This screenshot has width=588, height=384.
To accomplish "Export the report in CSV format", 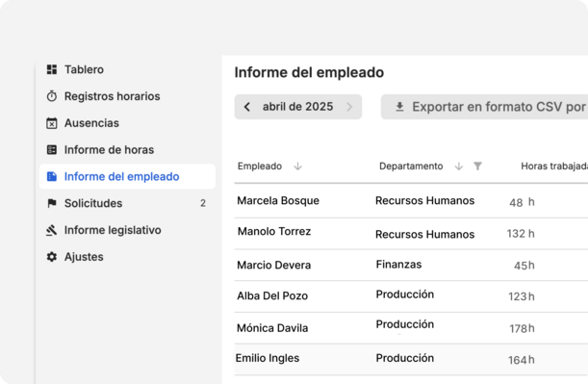I will pos(484,107).
